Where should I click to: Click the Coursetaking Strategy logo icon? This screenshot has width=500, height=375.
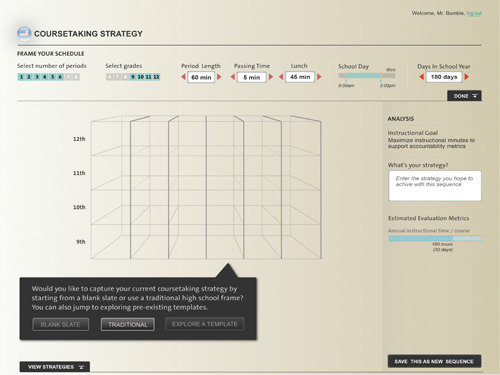tap(24, 33)
